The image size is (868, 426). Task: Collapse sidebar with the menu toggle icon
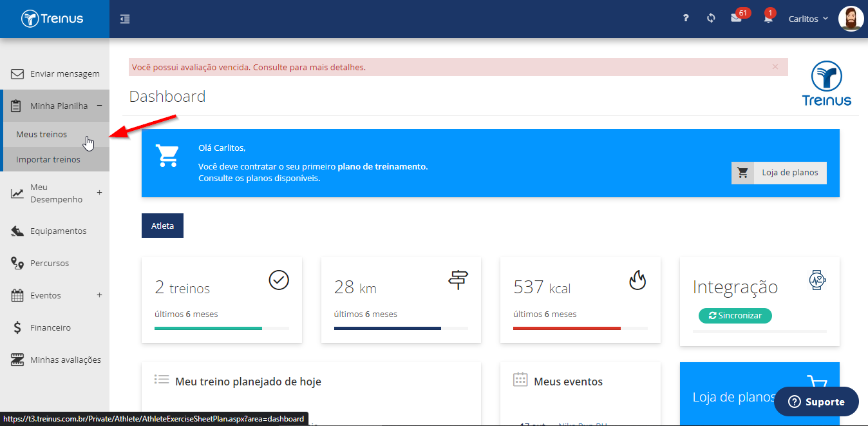[x=125, y=19]
